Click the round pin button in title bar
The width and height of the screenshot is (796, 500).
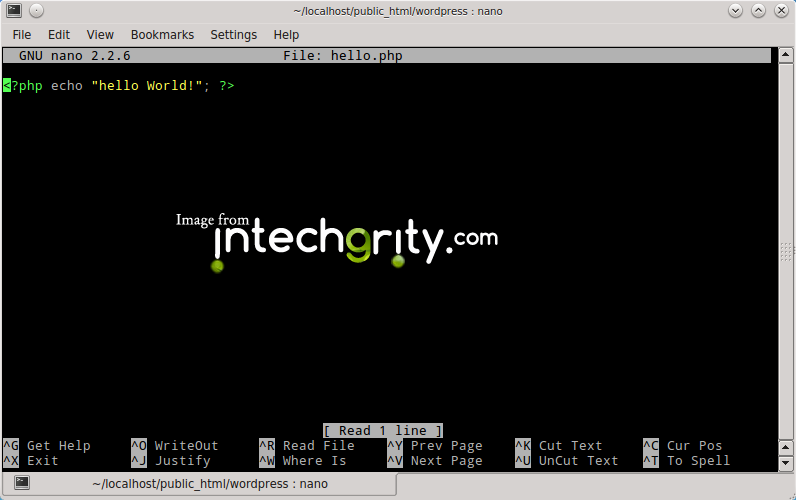(x=37, y=10)
